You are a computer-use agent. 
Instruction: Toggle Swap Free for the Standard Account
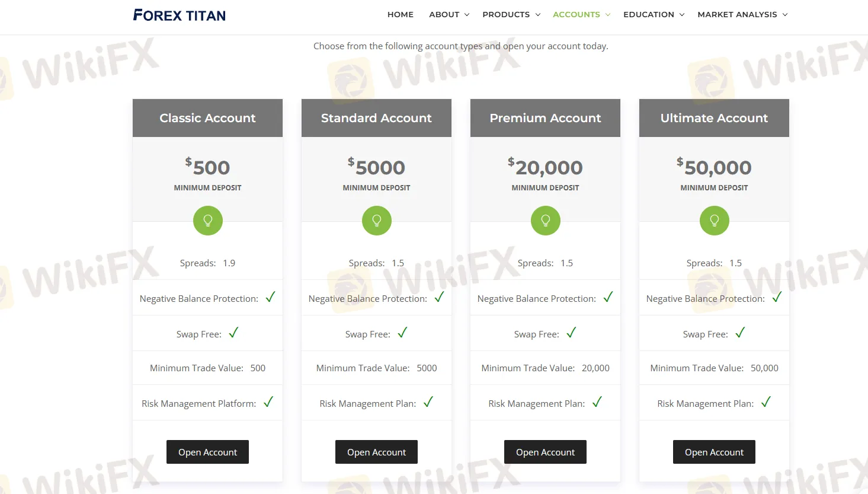click(x=402, y=333)
